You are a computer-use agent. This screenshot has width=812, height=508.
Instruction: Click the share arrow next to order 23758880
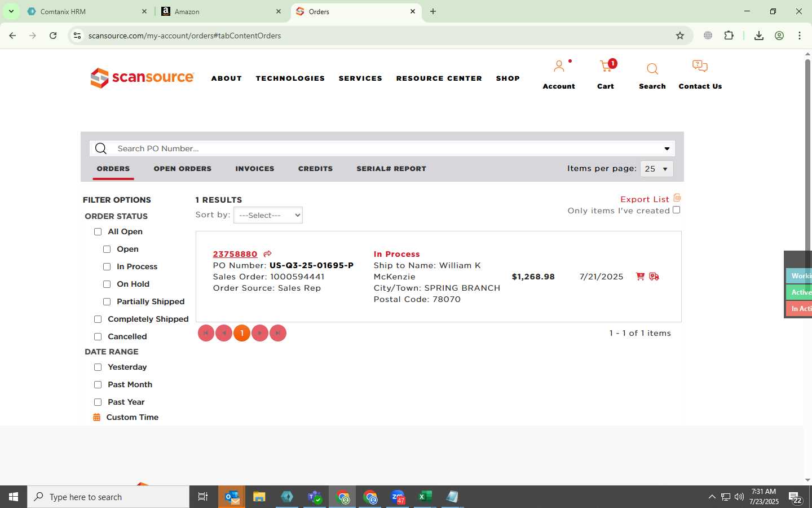[268, 254]
